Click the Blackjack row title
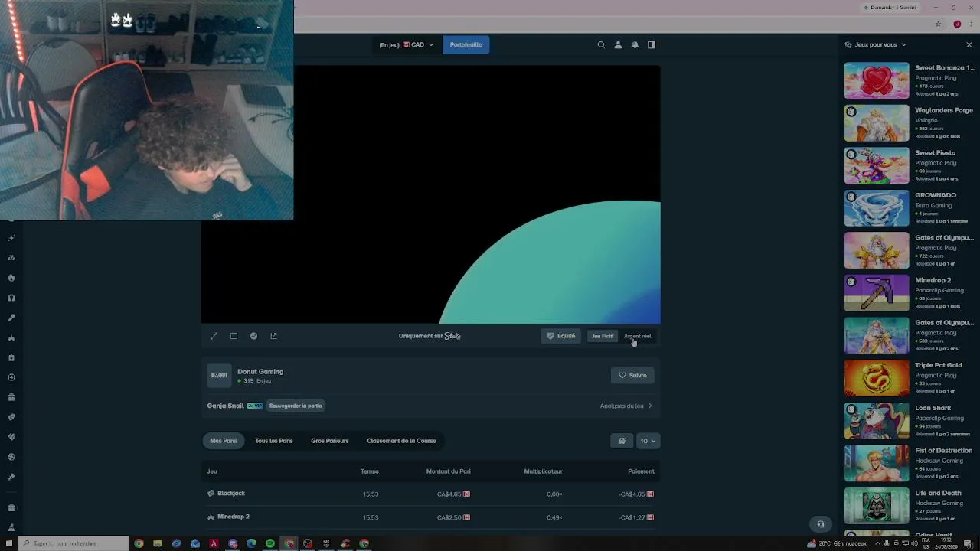Viewport: 980px width, 551px height. coord(231,494)
